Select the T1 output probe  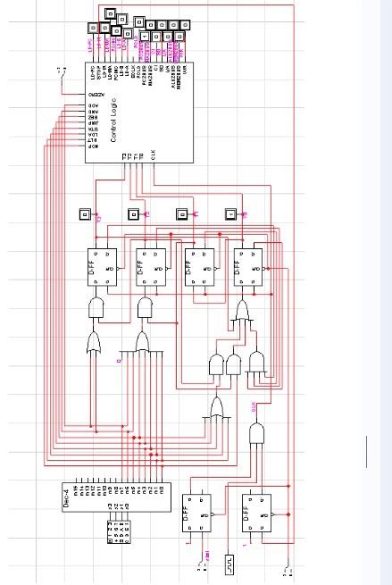click(x=182, y=214)
